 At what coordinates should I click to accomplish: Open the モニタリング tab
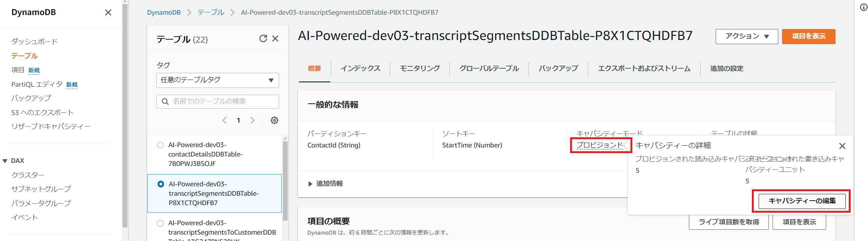click(x=420, y=69)
